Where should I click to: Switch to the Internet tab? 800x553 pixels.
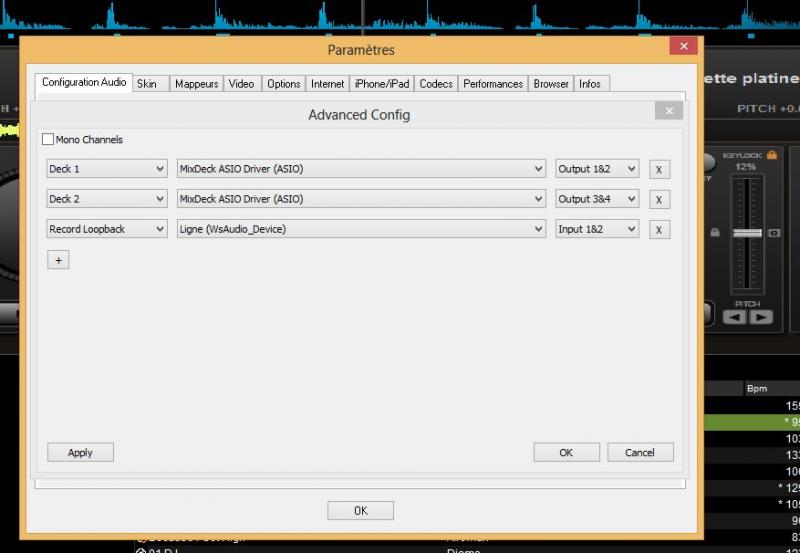tap(328, 84)
